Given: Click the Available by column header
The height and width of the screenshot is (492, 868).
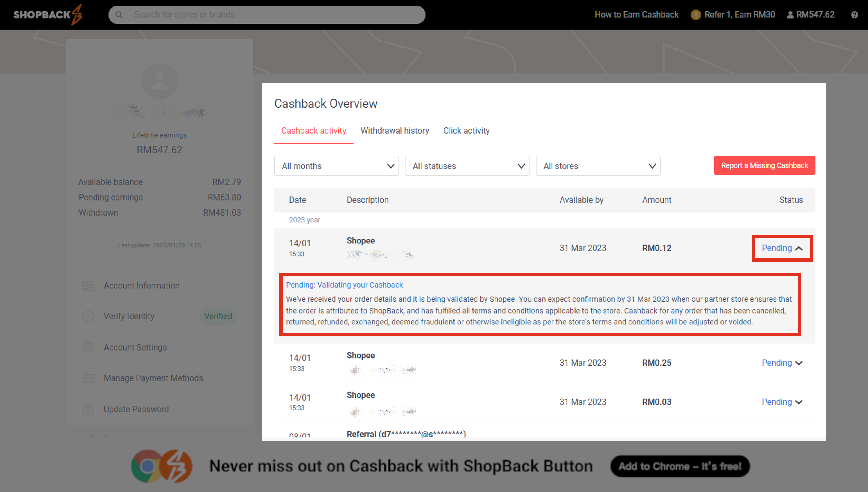Looking at the screenshot, I should tap(581, 200).
